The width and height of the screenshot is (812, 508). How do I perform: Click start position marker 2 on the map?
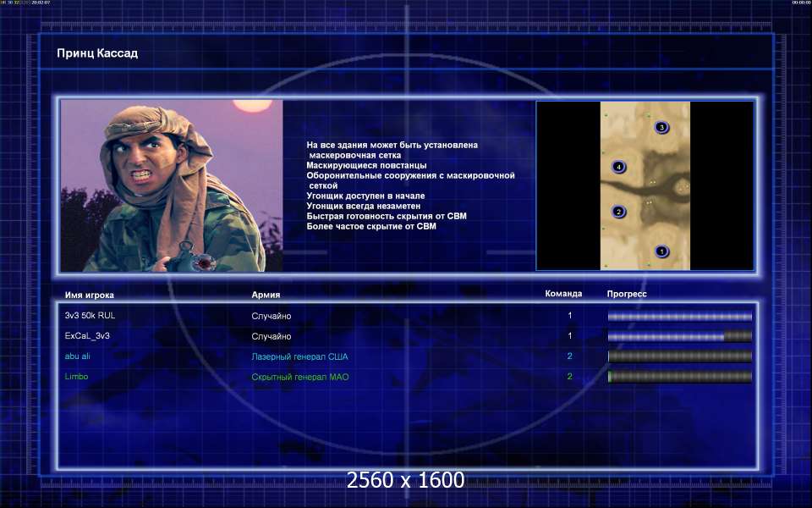coord(617,212)
